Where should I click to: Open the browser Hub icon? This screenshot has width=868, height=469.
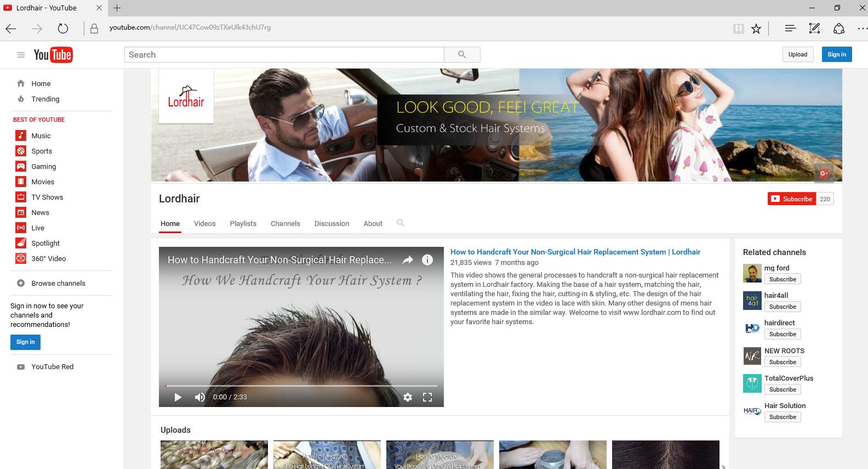click(790, 28)
